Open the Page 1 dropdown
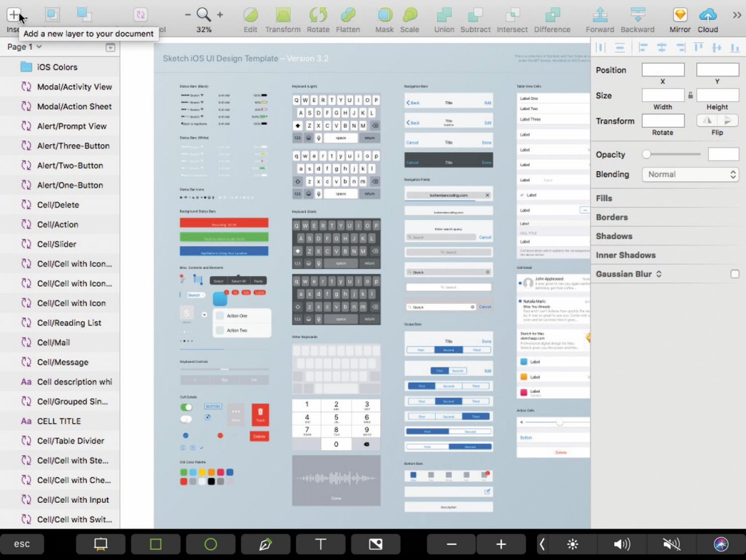The image size is (746, 560). 25,47
